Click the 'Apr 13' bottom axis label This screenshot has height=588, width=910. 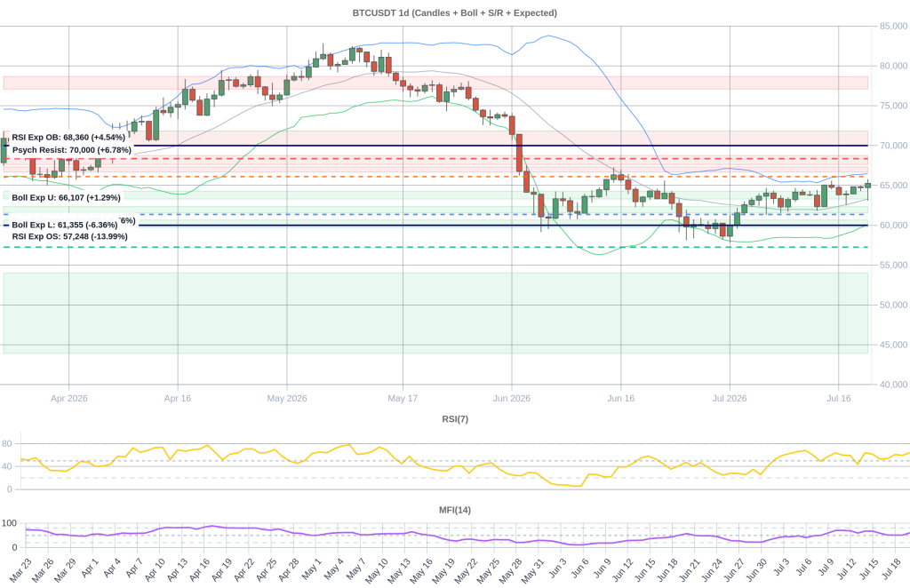point(177,570)
